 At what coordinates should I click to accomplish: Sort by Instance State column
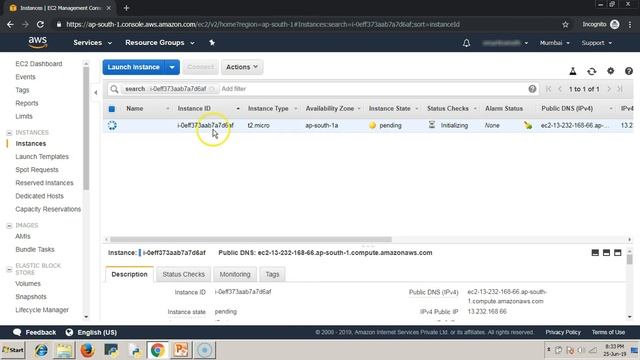[389, 109]
